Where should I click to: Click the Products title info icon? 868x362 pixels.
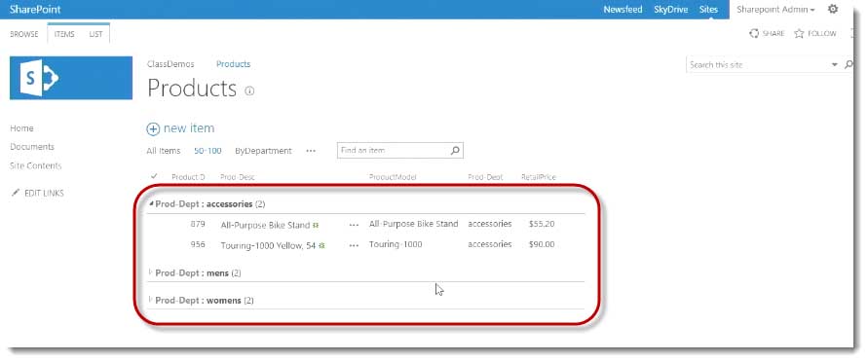click(x=249, y=91)
